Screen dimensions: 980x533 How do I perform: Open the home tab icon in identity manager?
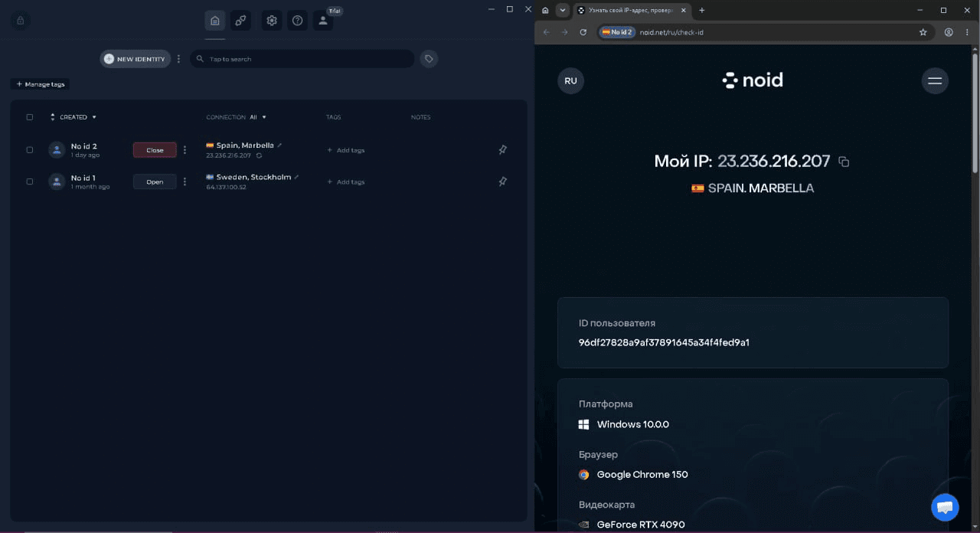coord(215,21)
